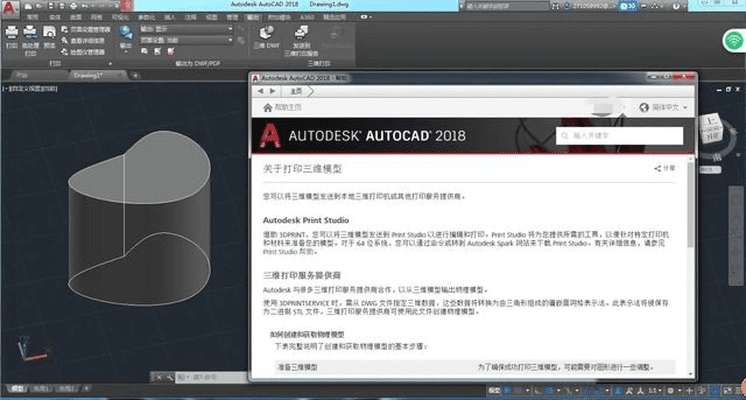Switch to the Start (开始) file tab
This screenshot has height=400, width=746.
coord(28,75)
